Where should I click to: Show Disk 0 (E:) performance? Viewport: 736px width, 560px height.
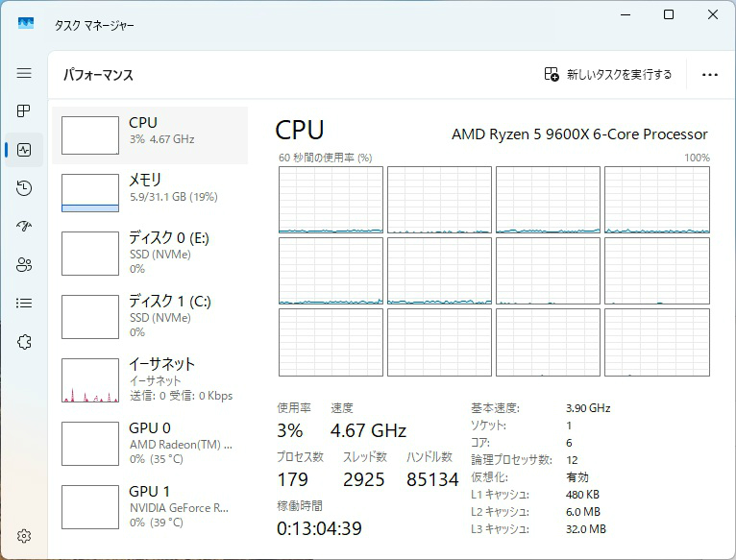[x=150, y=253]
